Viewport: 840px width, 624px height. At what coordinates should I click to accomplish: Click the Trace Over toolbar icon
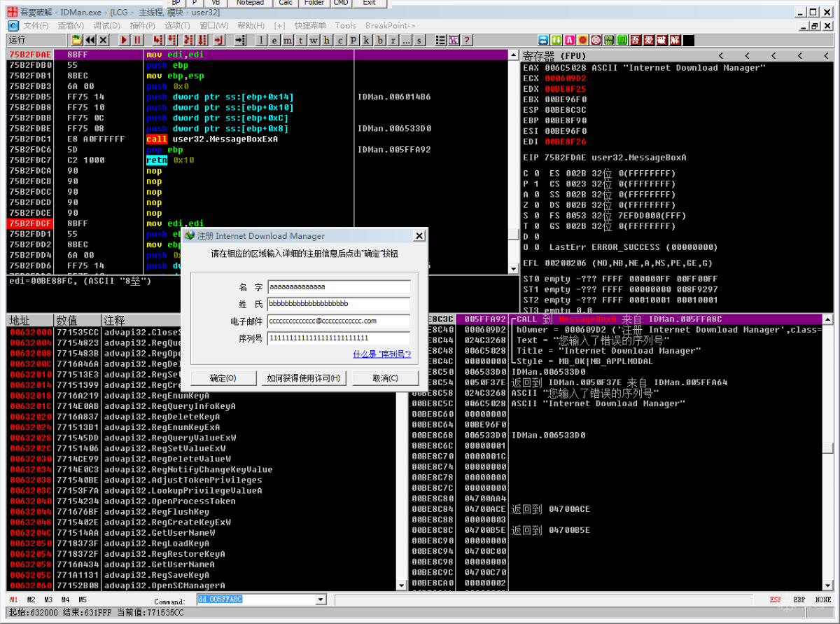(202, 40)
